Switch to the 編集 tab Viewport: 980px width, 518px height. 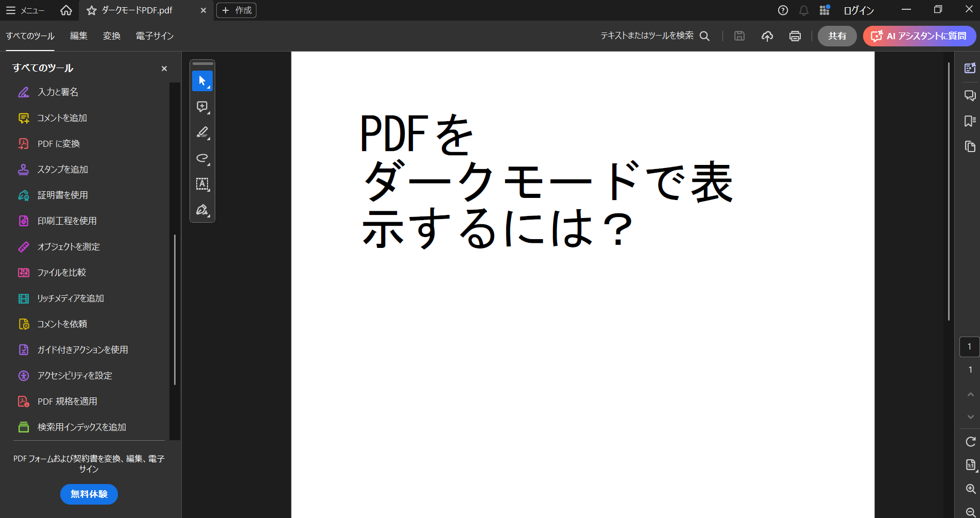tap(78, 36)
